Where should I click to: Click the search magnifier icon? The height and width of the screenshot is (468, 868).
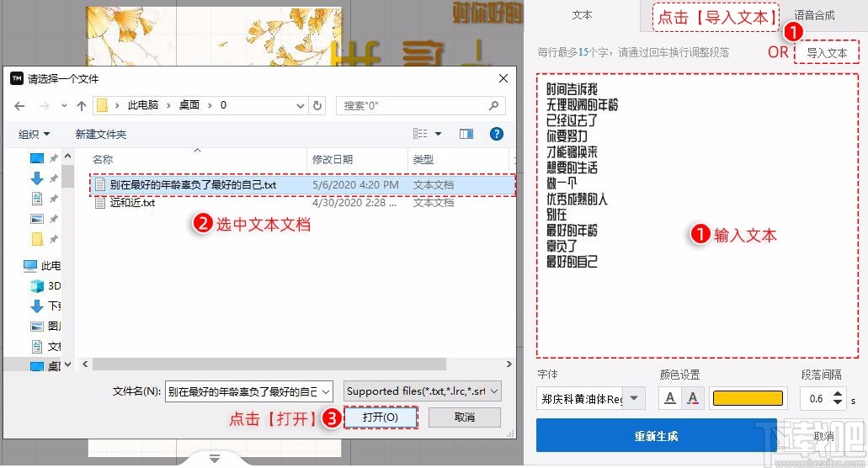coord(494,105)
